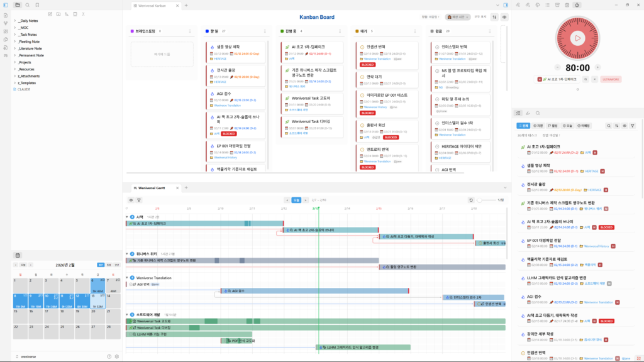
Task: Increase timer with the plus button
Action: [x=597, y=67]
